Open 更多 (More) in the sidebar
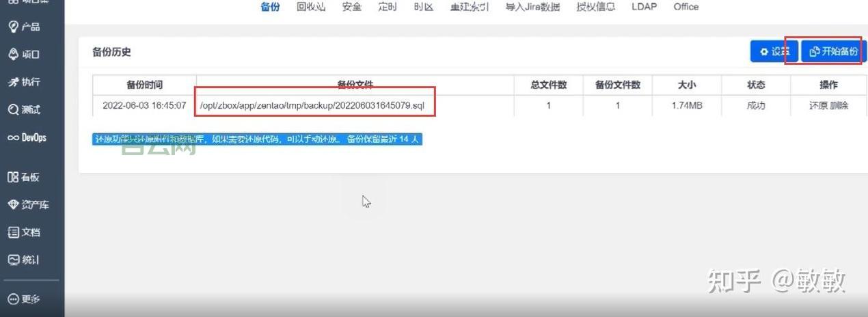 (x=24, y=299)
